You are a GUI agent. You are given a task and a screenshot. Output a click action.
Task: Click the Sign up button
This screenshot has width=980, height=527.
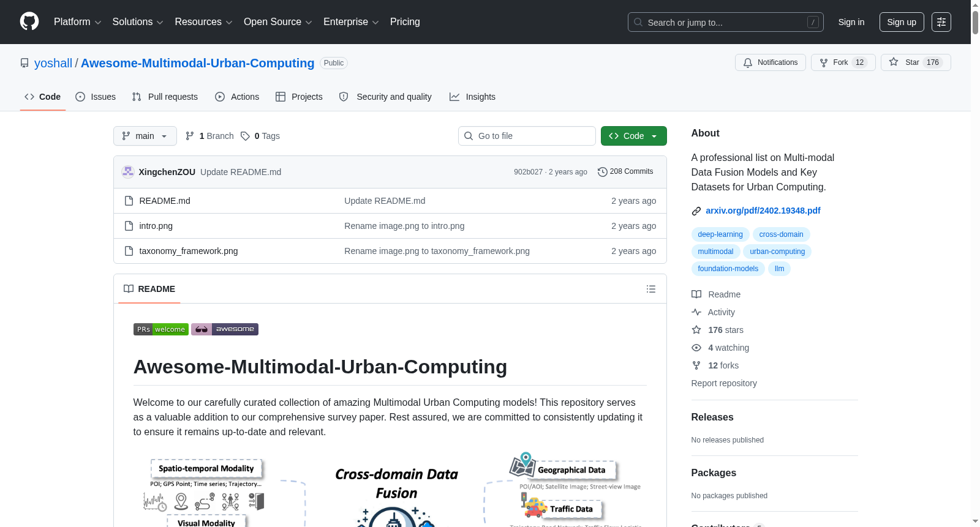[x=902, y=22]
